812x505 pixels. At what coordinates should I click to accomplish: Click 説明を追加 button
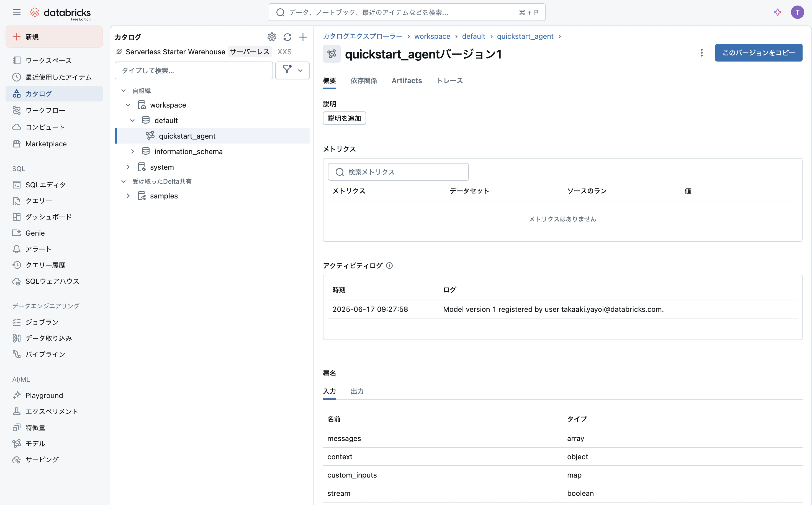(345, 118)
